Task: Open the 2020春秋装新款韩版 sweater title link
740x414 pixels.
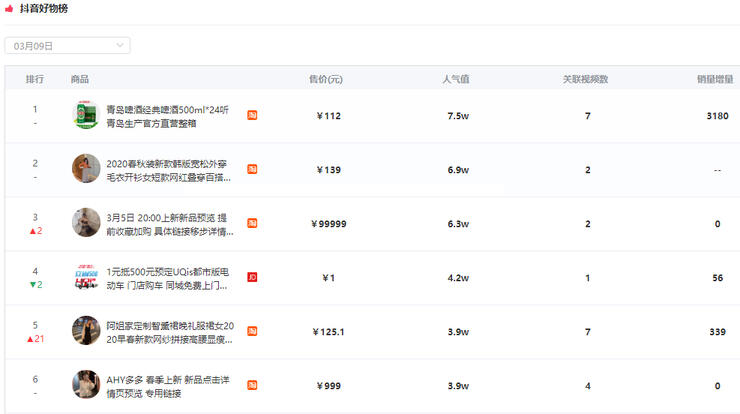Action: 168,163
